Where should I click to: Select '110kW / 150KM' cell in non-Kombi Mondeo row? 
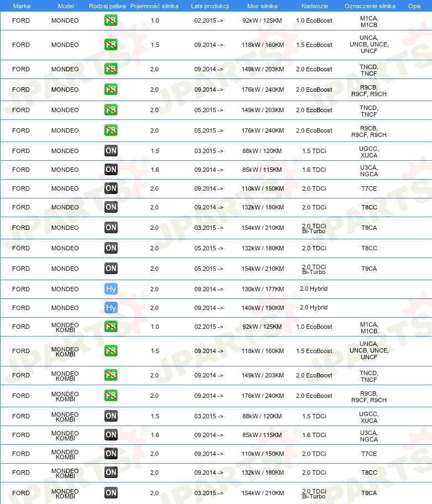[262, 188]
